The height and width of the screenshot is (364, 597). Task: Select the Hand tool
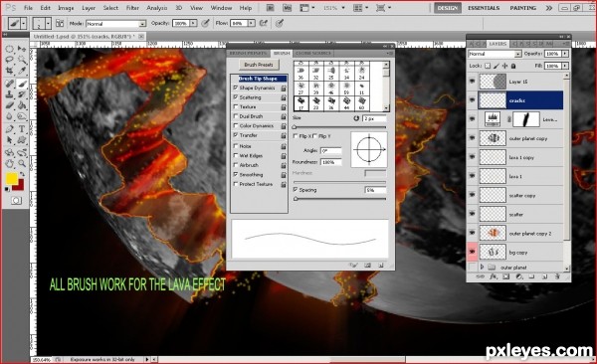click(x=9, y=164)
